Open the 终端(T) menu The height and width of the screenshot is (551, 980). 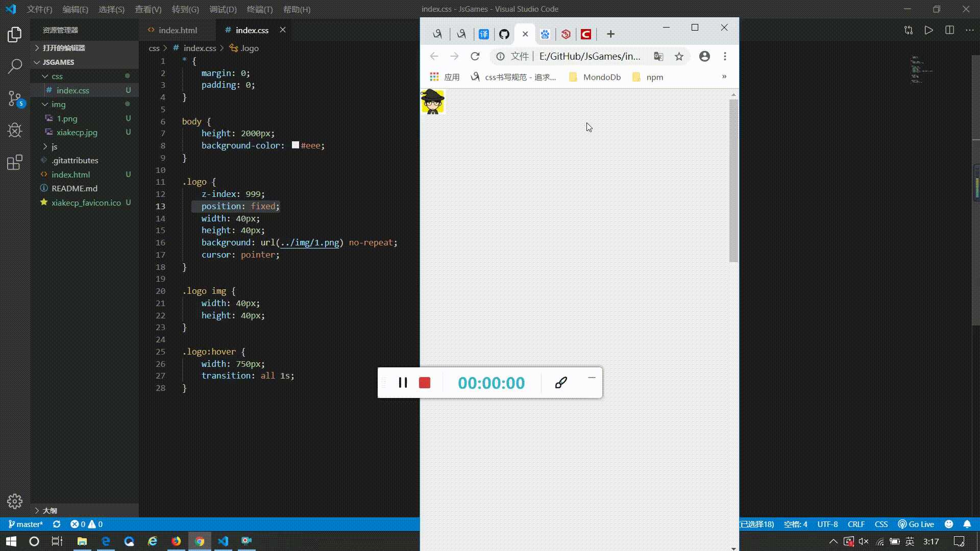[259, 9]
